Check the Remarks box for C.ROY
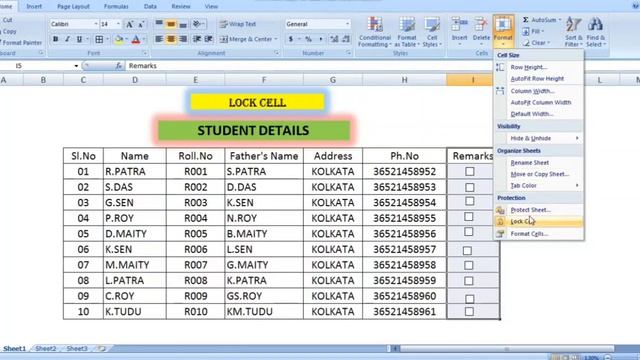The width and height of the screenshot is (640, 360). pos(469,298)
